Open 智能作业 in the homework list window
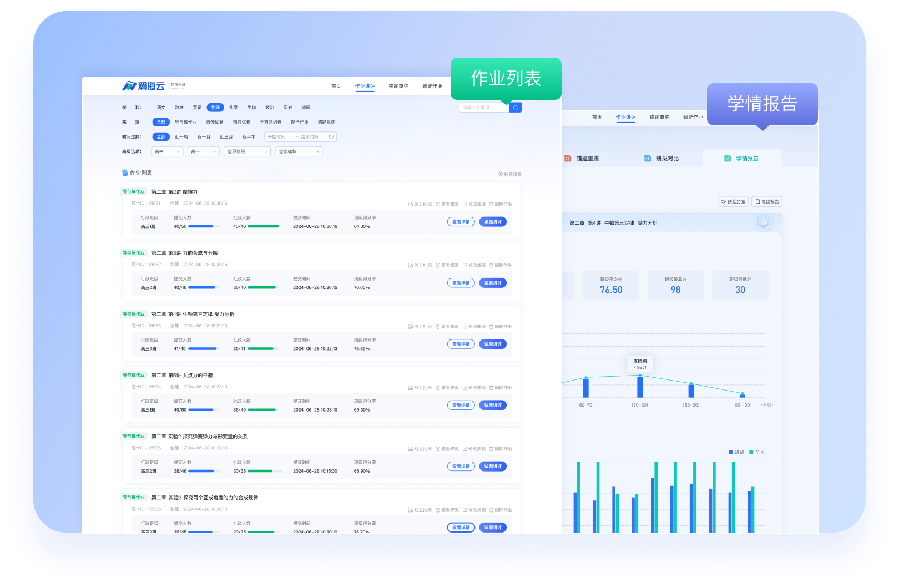This screenshot has height=588, width=899. (x=432, y=86)
